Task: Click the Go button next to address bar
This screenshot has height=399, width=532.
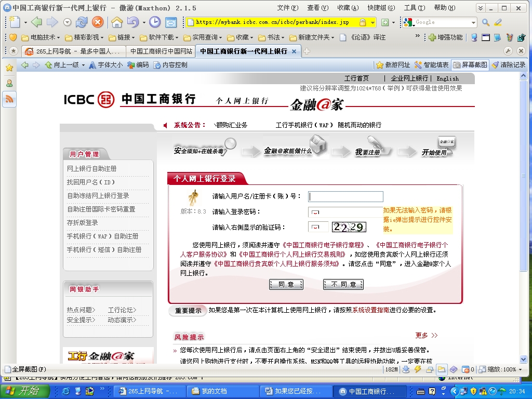Action: click(x=385, y=22)
